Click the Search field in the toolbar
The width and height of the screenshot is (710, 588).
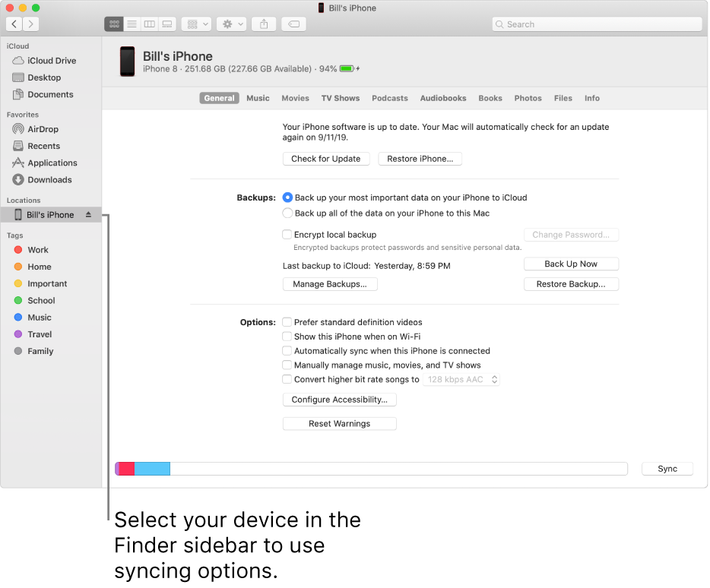[596, 24]
